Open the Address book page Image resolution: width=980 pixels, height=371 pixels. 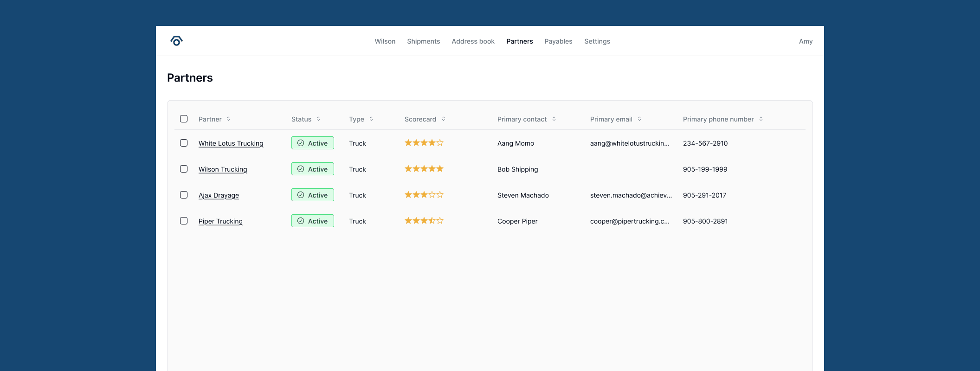click(x=473, y=41)
